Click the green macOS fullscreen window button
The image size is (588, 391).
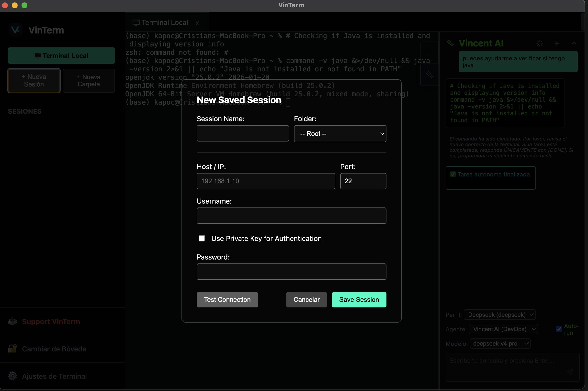24,5
